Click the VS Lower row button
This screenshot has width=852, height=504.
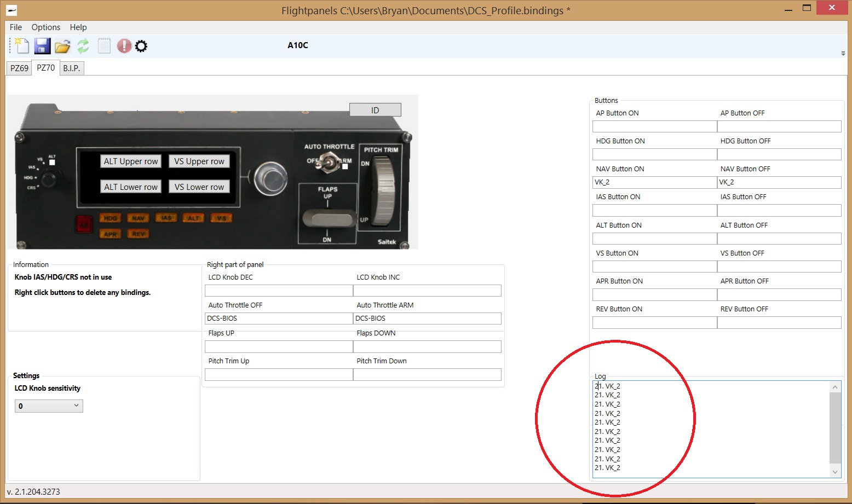point(199,187)
